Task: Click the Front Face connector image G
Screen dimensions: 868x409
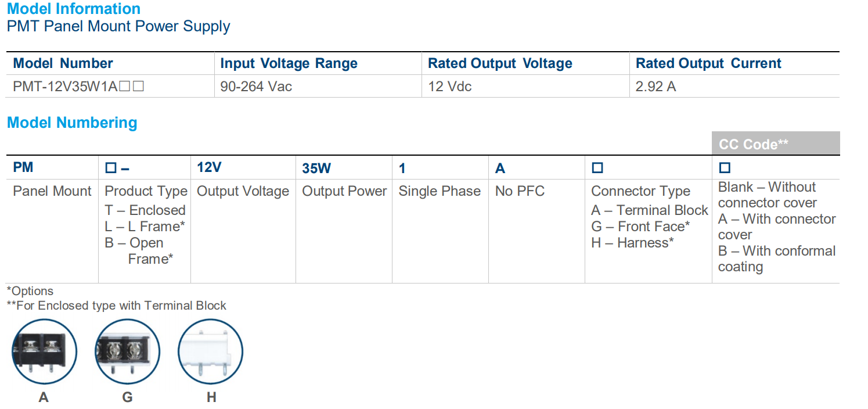Action: coord(127,353)
